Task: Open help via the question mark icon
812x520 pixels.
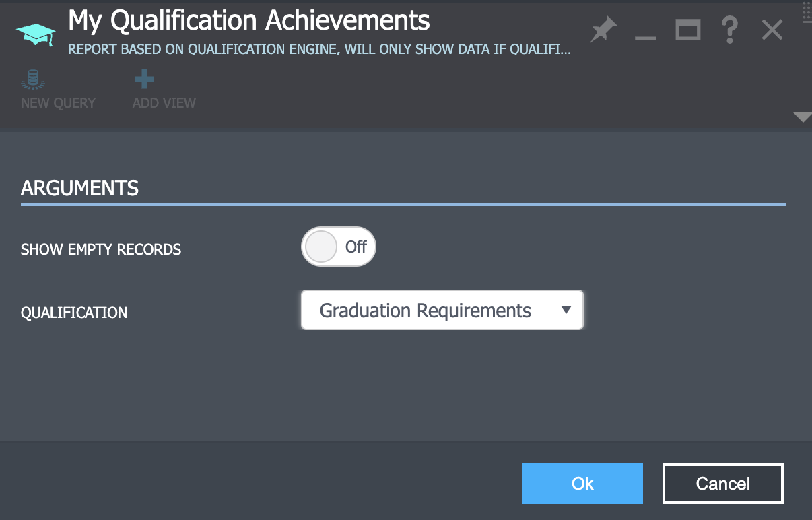Action: point(729,30)
